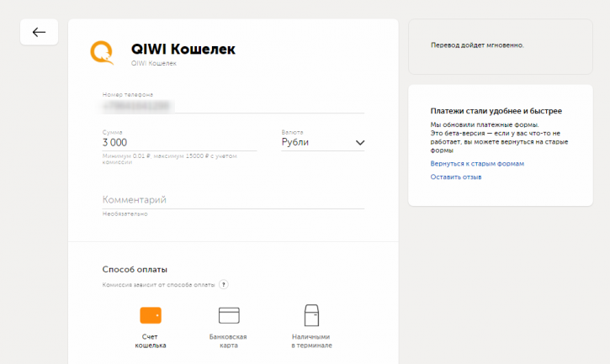Edit the amount field showing 3 000

pos(179,143)
